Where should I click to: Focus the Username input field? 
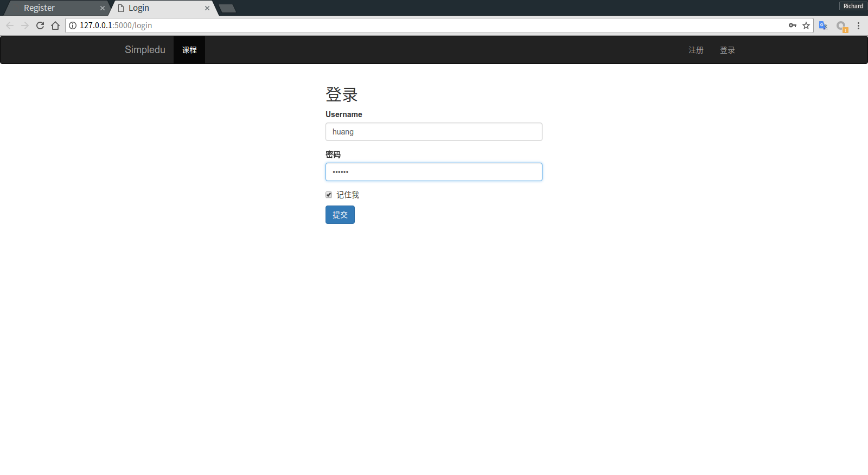pos(434,132)
